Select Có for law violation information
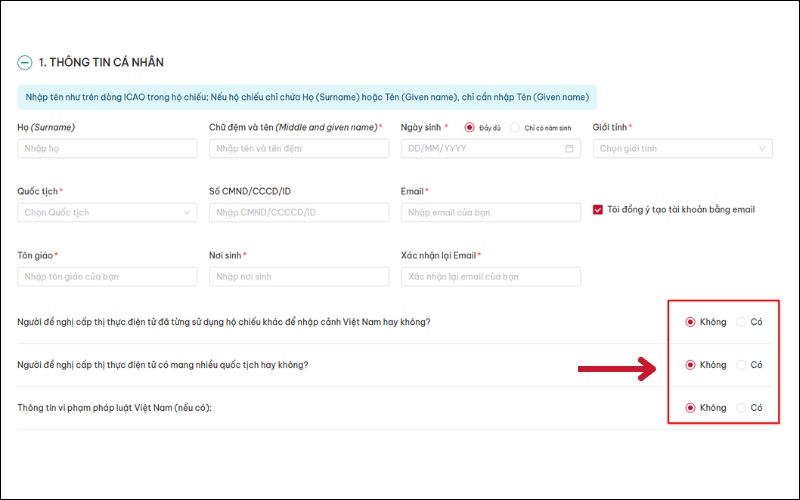800x500 pixels. pyautogui.click(x=741, y=408)
